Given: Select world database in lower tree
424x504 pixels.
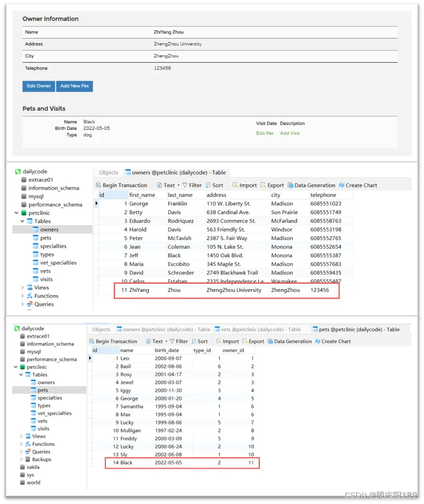Looking at the screenshot, I should tap(30, 483).
